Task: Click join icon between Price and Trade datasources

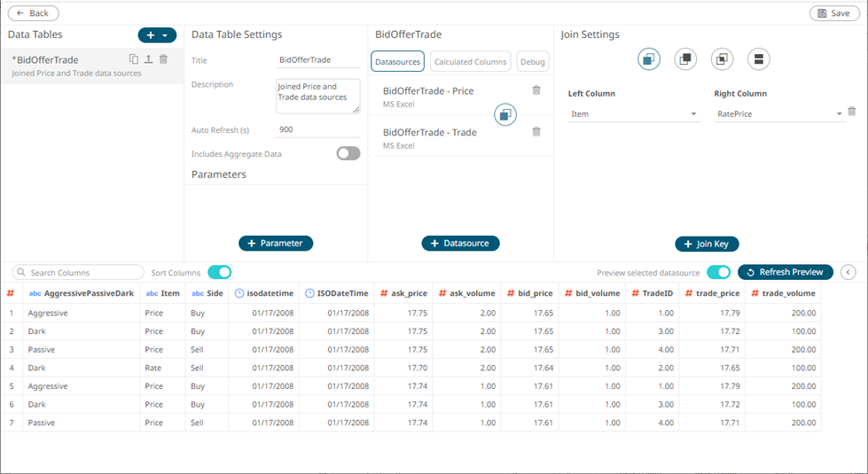Action: point(505,114)
